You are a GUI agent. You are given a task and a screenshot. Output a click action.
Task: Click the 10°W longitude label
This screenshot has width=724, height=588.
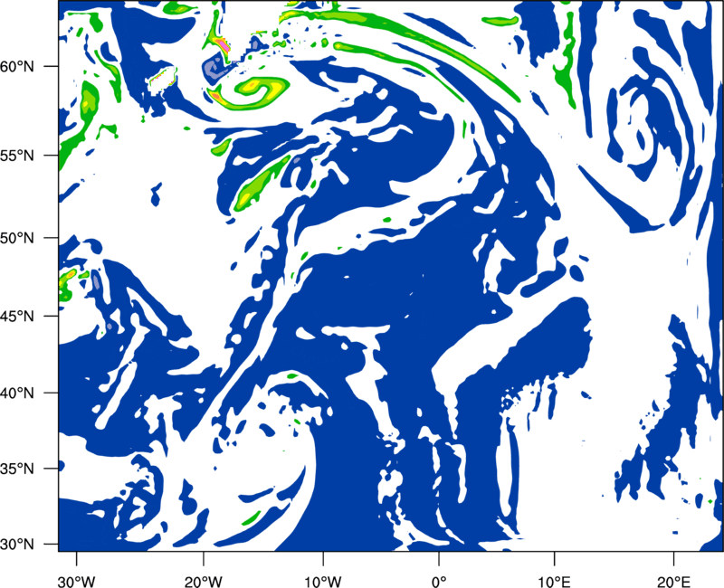tap(322, 582)
